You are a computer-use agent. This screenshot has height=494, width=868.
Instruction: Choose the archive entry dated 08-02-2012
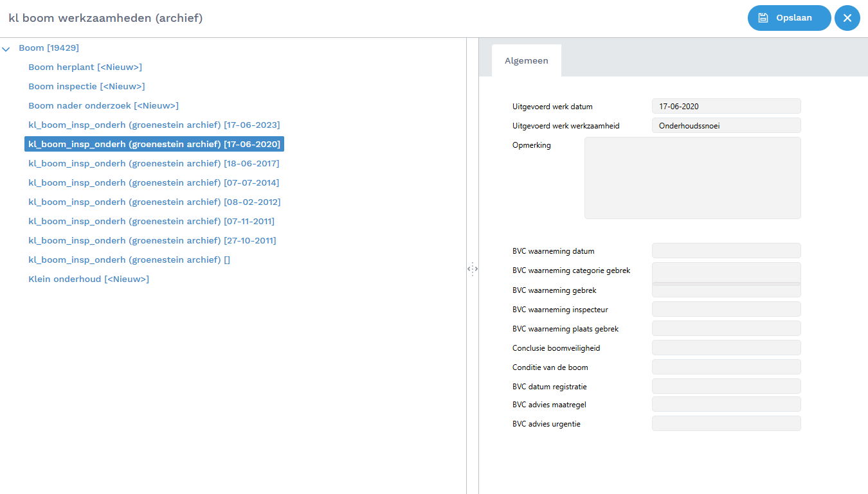point(154,202)
